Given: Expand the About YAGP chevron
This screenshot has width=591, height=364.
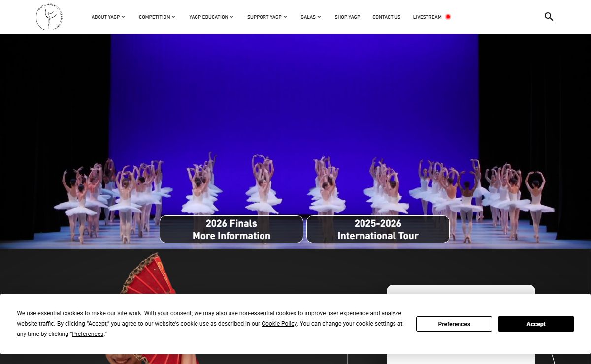Looking at the screenshot, I should coord(123,17).
